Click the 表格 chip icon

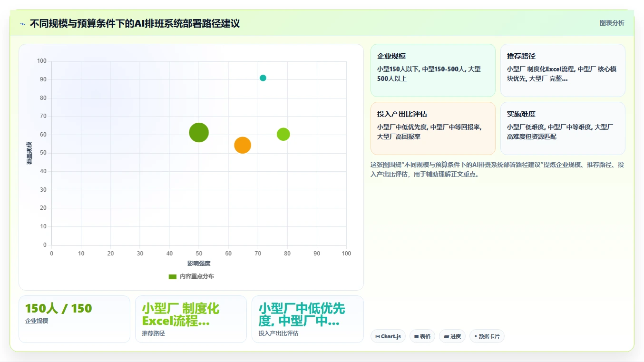coord(417,336)
